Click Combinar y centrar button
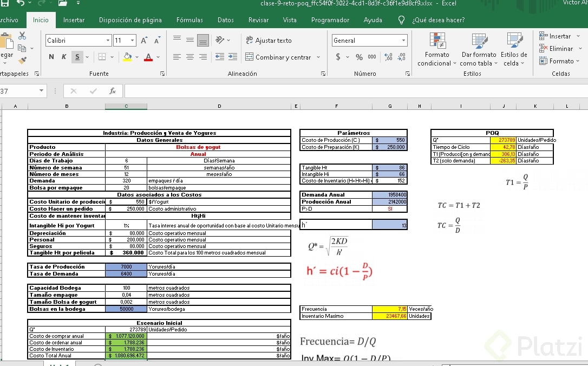The height and width of the screenshot is (366, 588). 278,57
